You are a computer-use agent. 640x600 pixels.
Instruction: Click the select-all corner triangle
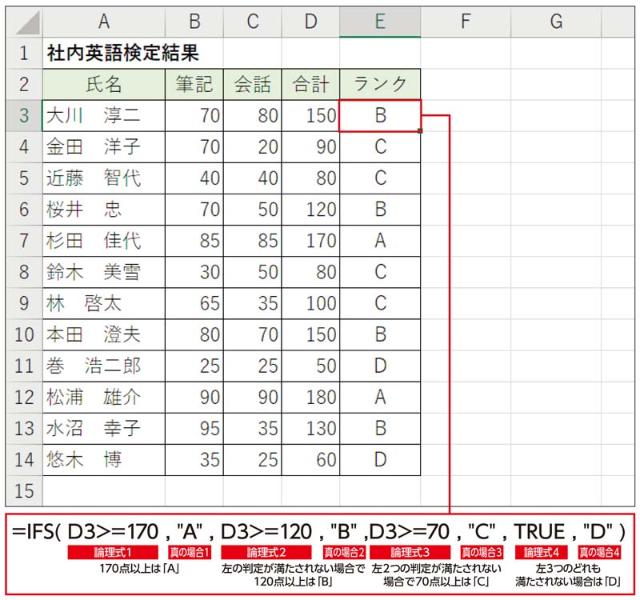pos(22,21)
